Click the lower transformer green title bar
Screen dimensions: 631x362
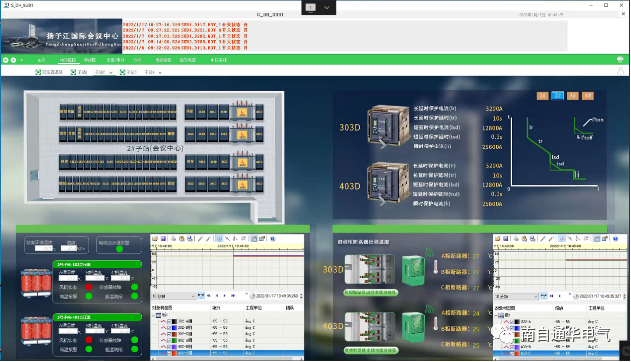[97, 317]
